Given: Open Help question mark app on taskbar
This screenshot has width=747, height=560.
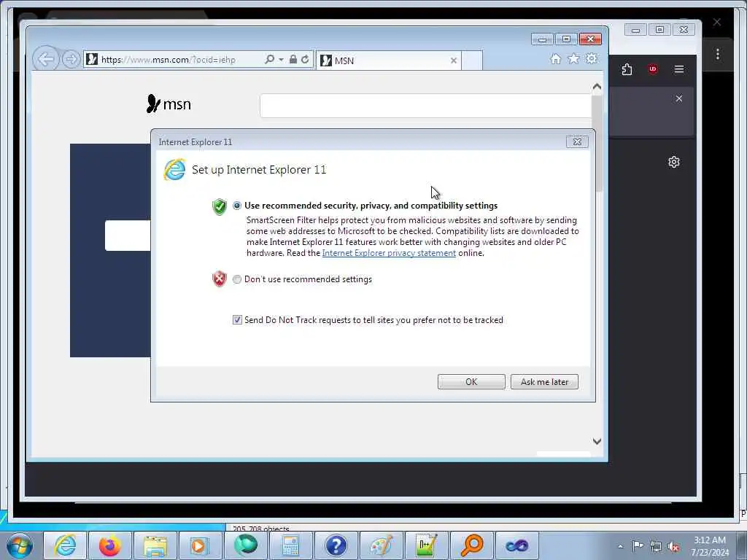Looking at the screenshot, I should [x=336, y=545].
